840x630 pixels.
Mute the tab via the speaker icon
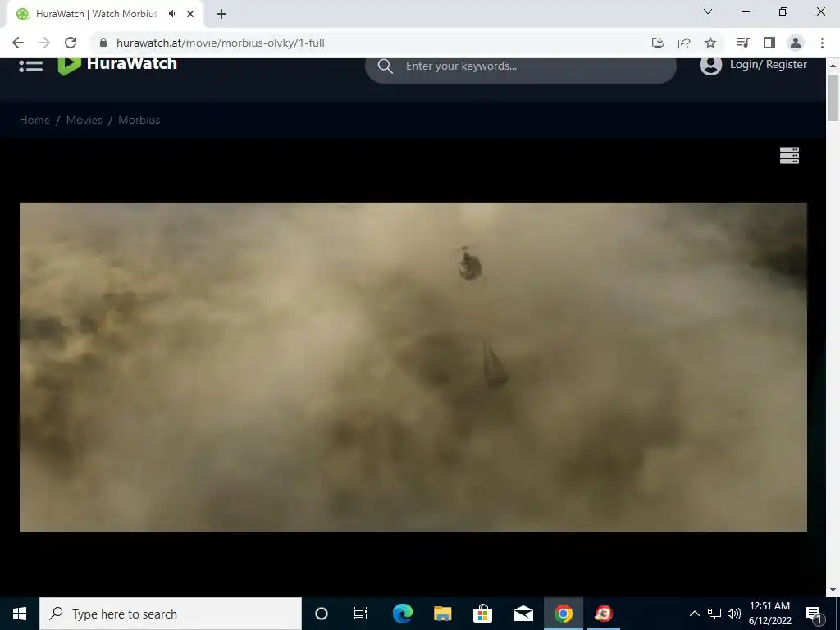[x=172, y=14]
